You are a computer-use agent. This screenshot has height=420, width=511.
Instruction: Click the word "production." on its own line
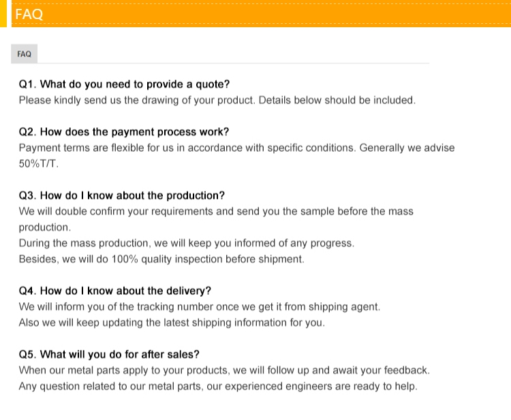[44, 227]
